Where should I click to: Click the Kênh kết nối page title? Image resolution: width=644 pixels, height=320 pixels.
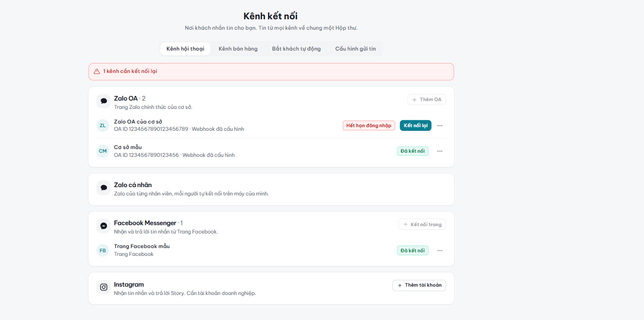pos(270,16)
